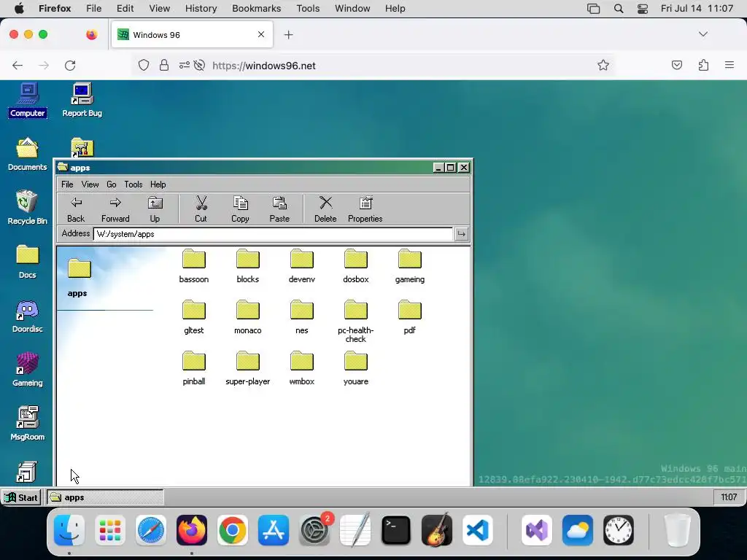
Task: Select the dosbox folder
Action: pos(356,266)
